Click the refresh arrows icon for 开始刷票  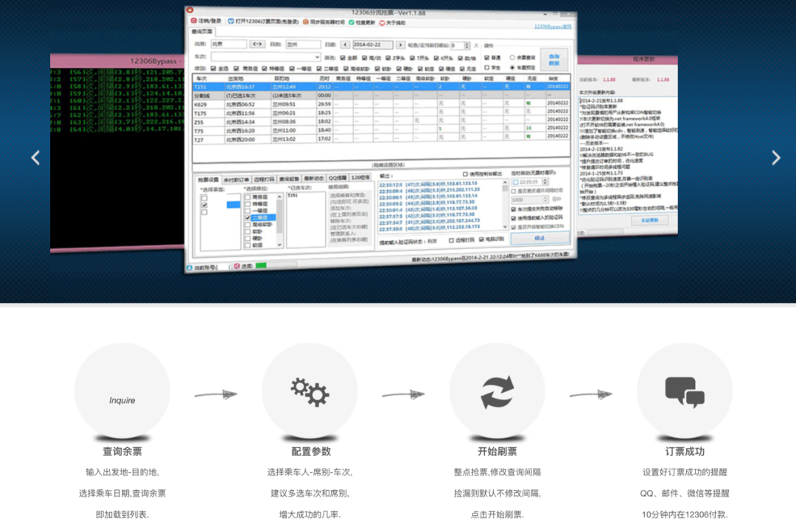click(497, 392)
